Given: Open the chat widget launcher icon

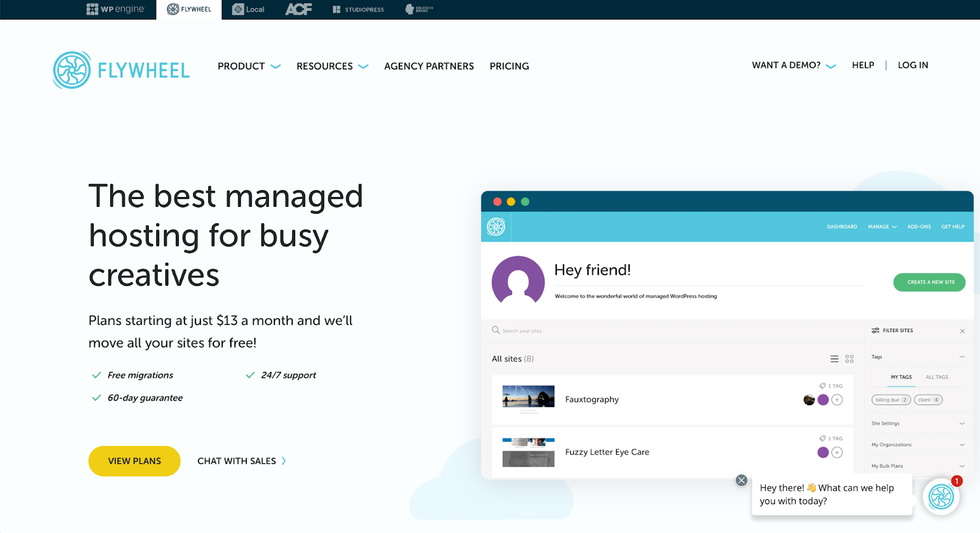Looking at the screenshot, I should tap(941, 497).
